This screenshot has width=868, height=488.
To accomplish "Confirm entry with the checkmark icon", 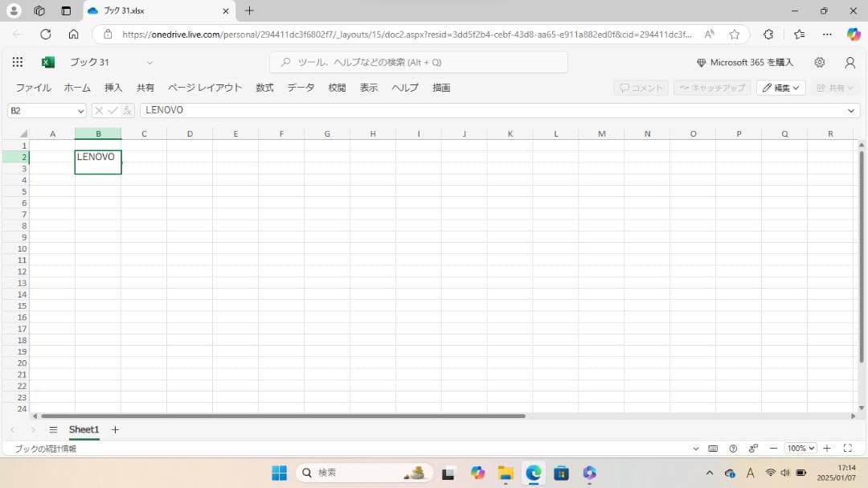I will (x=113, y=110).
